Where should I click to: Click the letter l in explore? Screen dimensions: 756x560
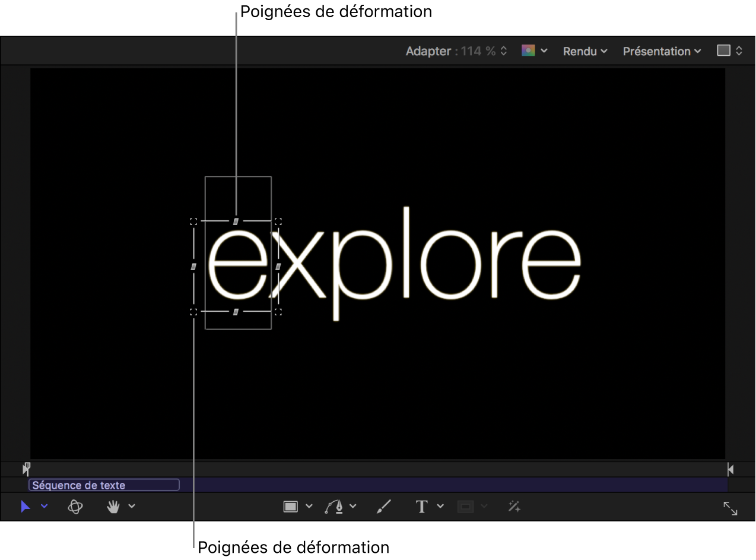(407, 252)
